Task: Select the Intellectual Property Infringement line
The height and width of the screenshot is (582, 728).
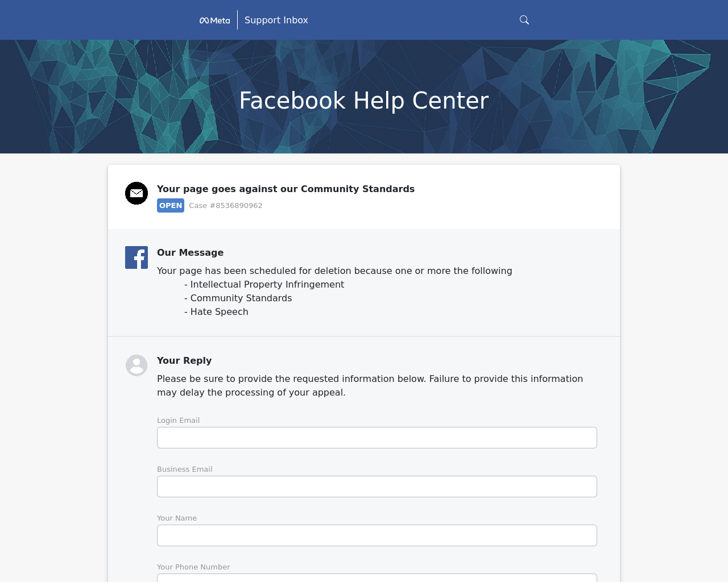Action: pyautogui.click(x=264, y=284)
